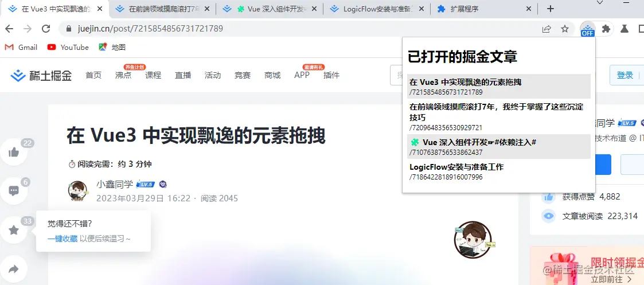The width and height of the screenshot is (644, 285).
Task: Open 活动 in the nav
Action: pos(213,75)
